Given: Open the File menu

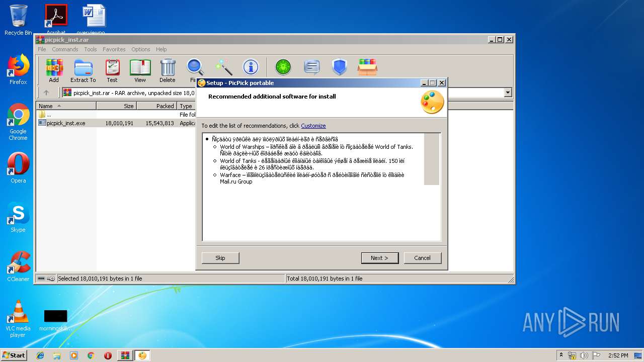Looking at the screenshot, I should click(42, 49).
